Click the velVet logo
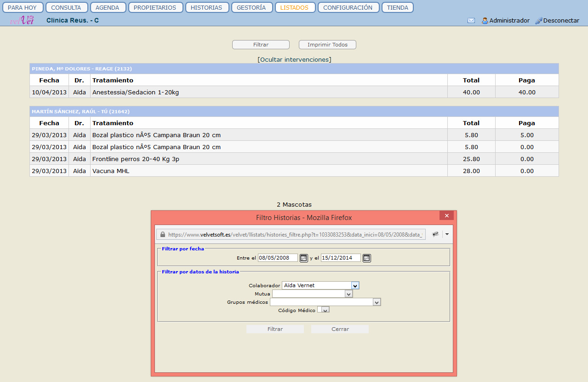 [x=22, y=20]
